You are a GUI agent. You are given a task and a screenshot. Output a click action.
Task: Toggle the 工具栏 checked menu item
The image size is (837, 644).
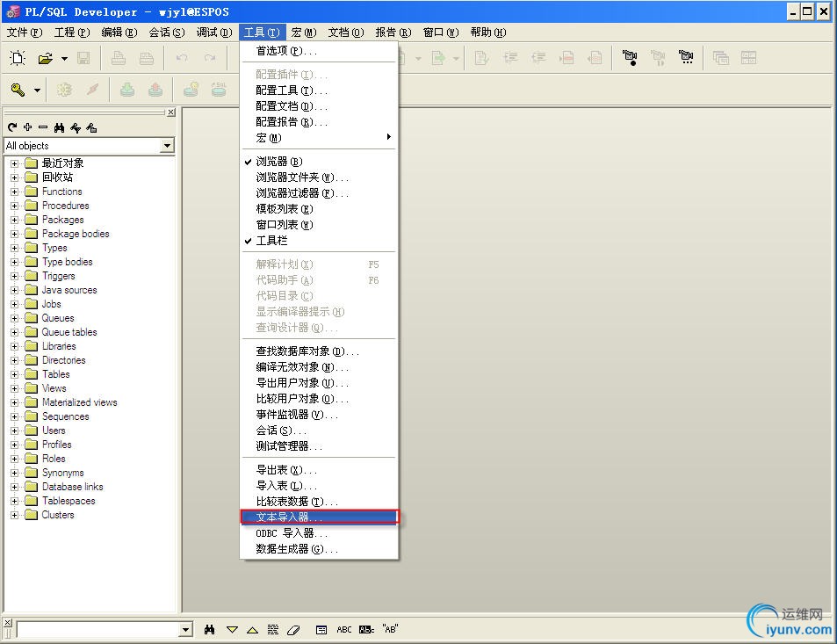point(319,241)
